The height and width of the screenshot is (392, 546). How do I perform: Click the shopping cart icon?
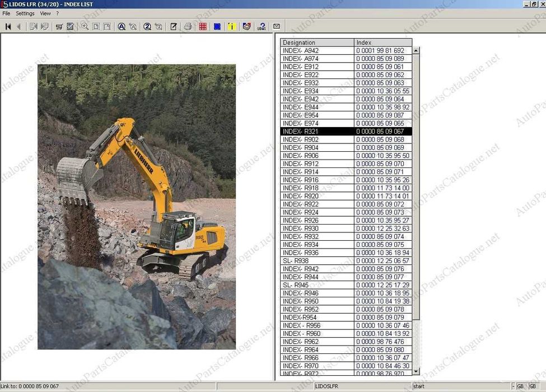[x=59, y=26]
